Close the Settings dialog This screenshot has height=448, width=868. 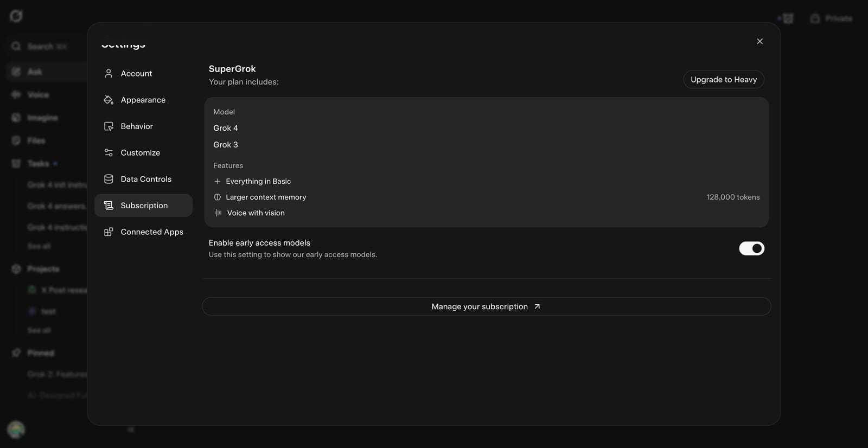pyautogui.click(x=759, y=41)
